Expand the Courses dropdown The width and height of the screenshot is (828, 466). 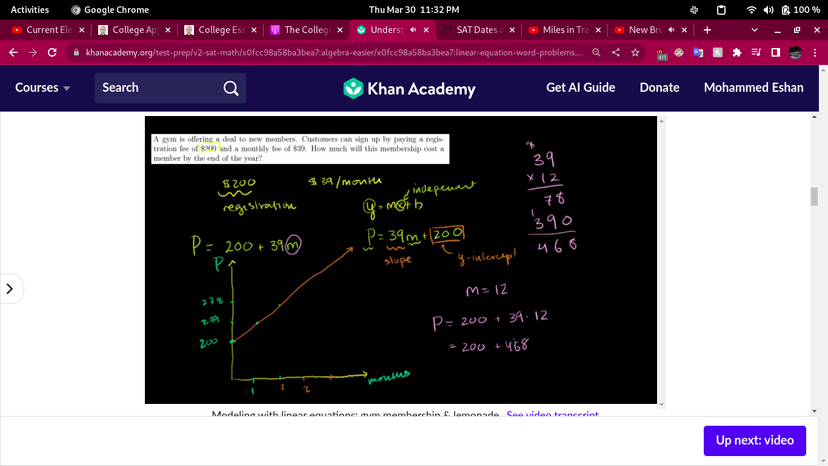pyautogui.click(x=42, y=88)
